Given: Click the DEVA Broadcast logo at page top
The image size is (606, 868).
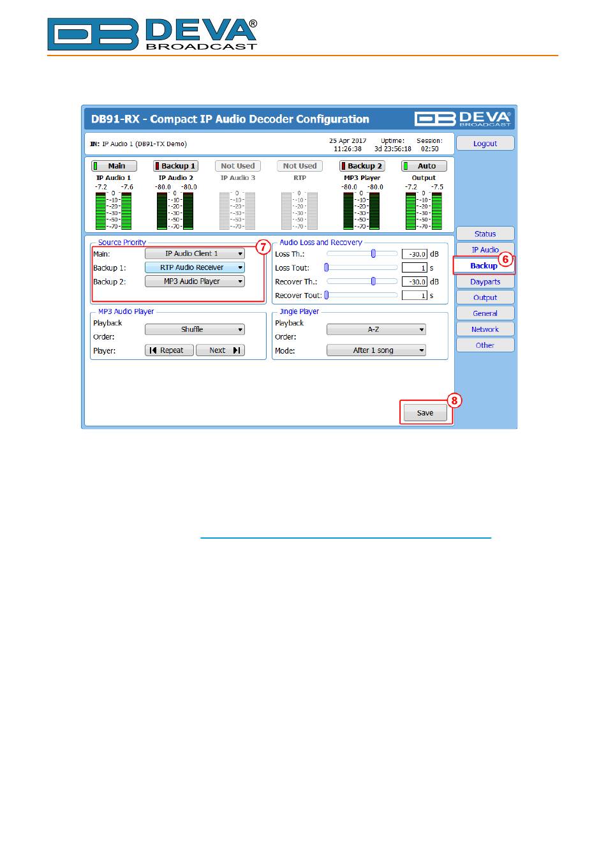Looking at the screenshot, I should tap(152, 34).
